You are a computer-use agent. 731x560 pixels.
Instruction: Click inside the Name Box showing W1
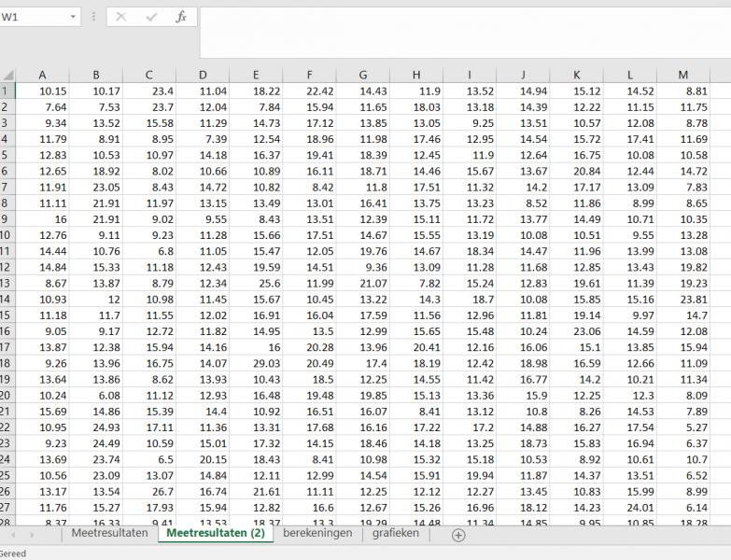click(x=33, y=17)
